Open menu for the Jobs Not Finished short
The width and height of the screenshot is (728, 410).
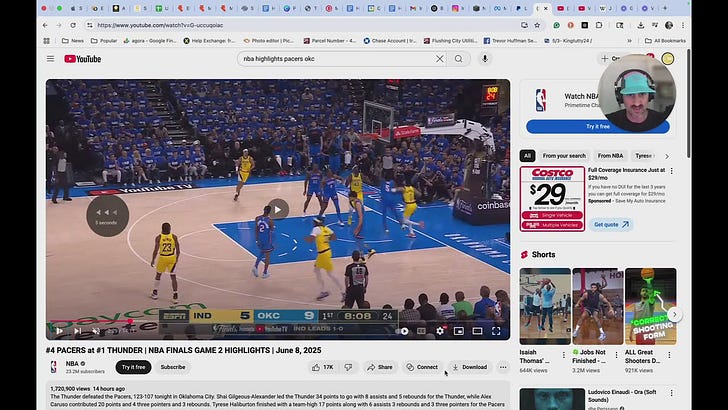point(617,355)
